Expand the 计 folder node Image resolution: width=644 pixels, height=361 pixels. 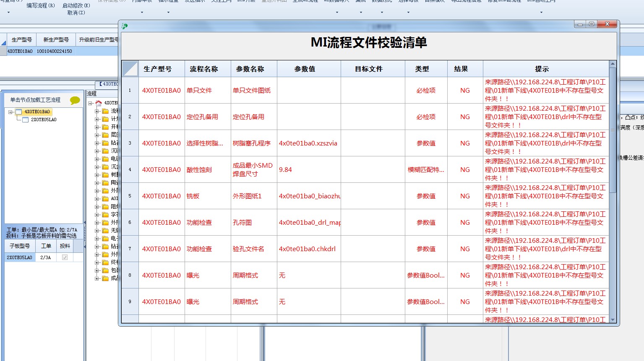(96, 119)
